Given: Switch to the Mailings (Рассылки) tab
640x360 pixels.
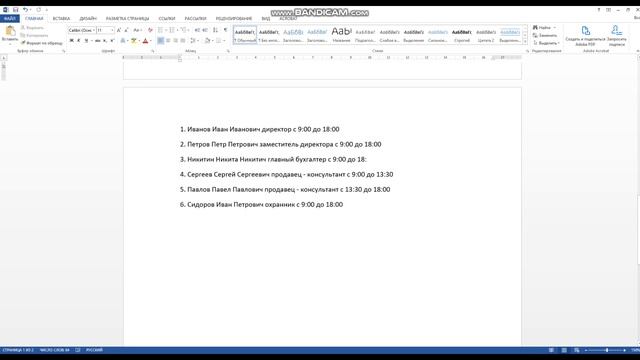Looking at the screenshot, I should [x=195, y=19].
